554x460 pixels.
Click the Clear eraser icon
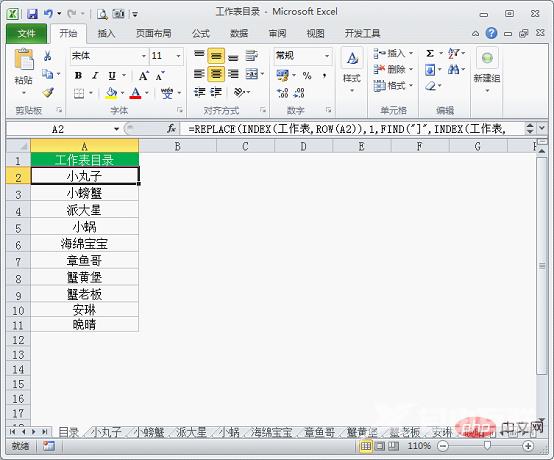tap(430, 85)
